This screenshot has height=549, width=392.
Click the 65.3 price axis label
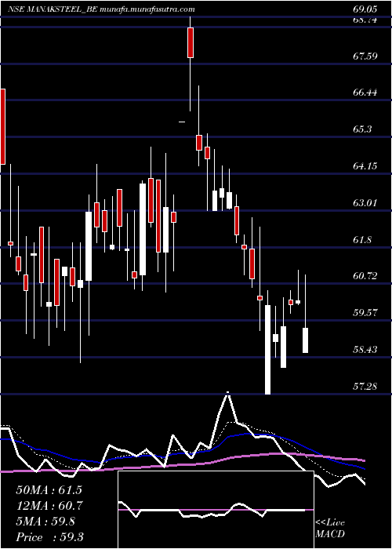point(362,129)
